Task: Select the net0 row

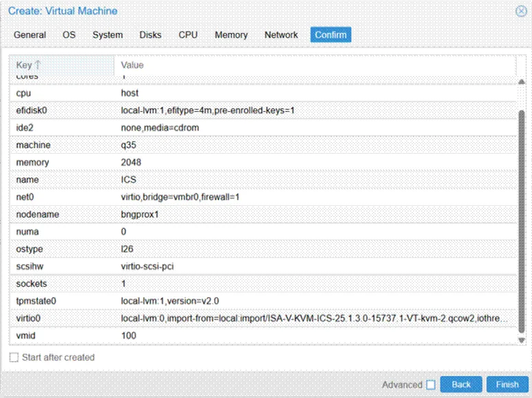Action: coord(263,197)
